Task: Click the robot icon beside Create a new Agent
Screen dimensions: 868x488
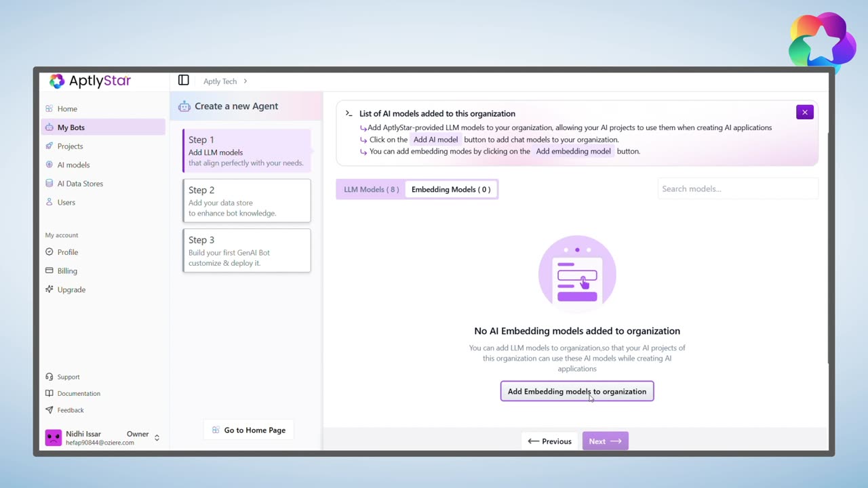Action: (x=184, y=106)
